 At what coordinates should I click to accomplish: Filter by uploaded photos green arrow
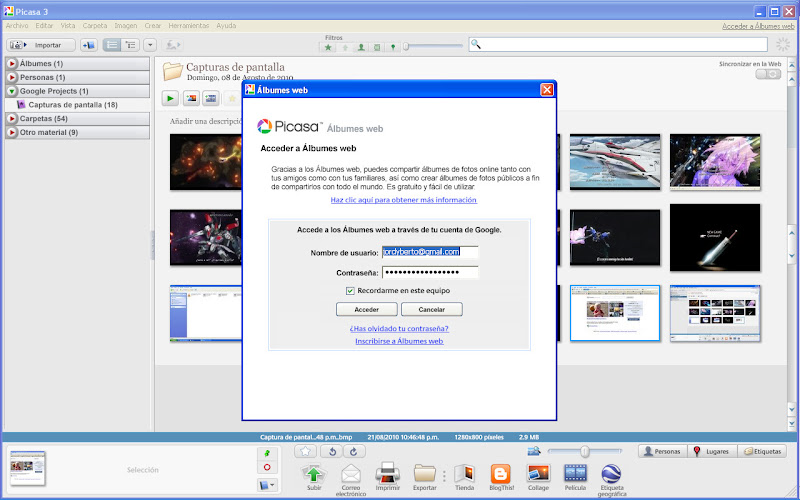tap(345, 47)
